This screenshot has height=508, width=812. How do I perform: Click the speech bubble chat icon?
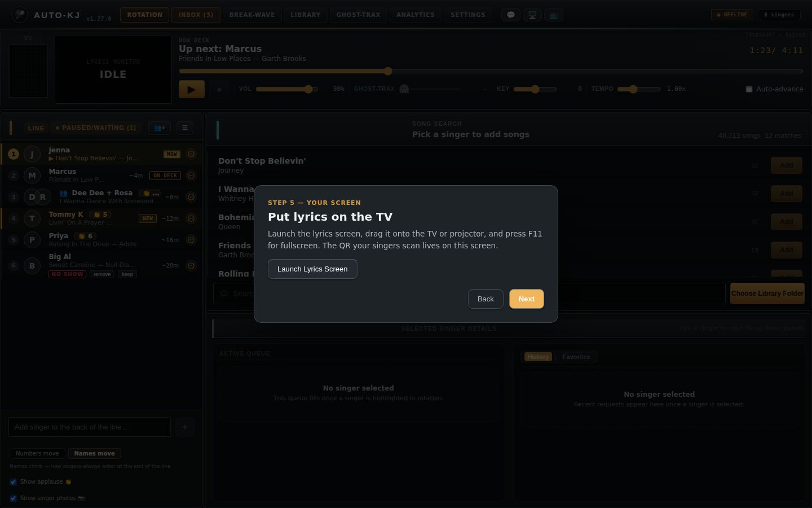point(511,15)
